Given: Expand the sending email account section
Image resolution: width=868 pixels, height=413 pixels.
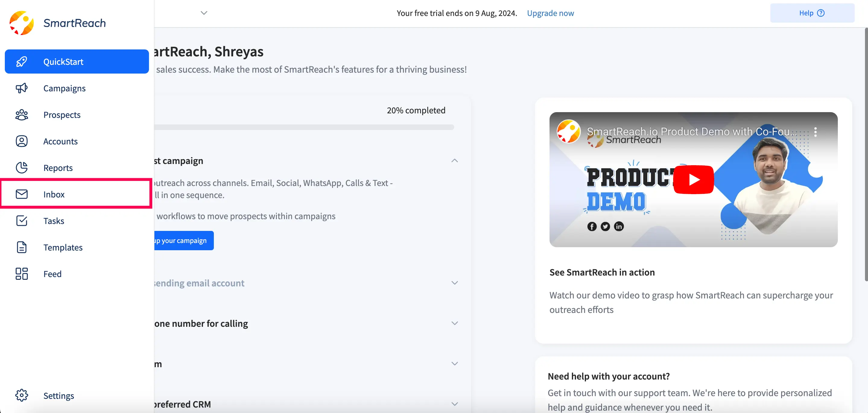Looking at the screenshot, I should pos(455,283).
